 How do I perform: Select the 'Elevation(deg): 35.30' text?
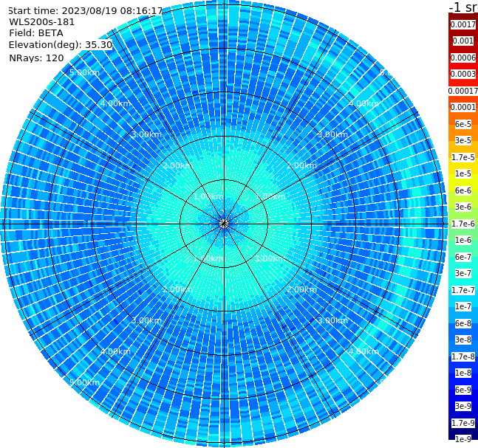[x=61, y=45]
